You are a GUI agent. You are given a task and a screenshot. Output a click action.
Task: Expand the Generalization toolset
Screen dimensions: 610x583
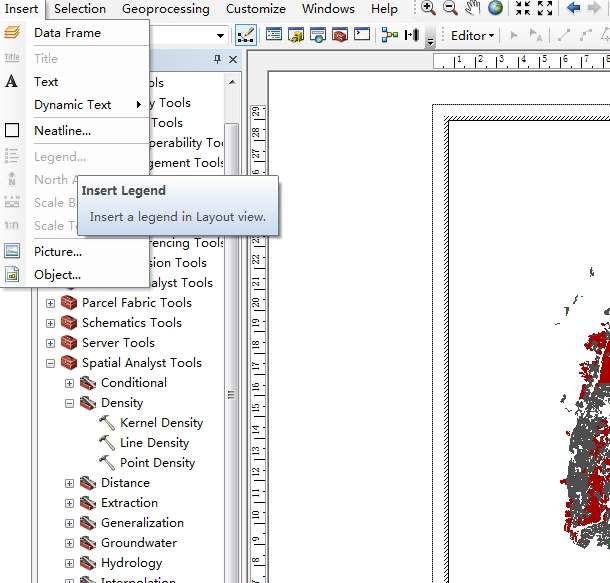[x=69, y=523]
